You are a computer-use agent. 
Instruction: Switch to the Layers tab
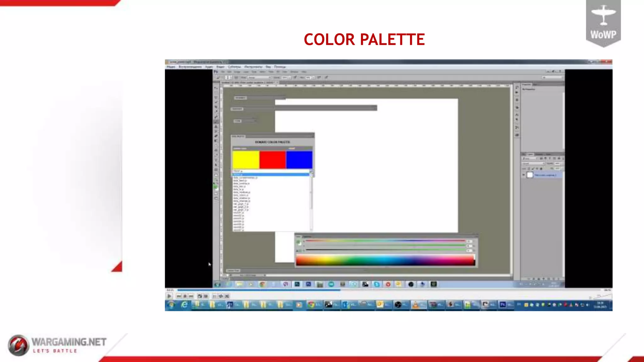(530, 154)
